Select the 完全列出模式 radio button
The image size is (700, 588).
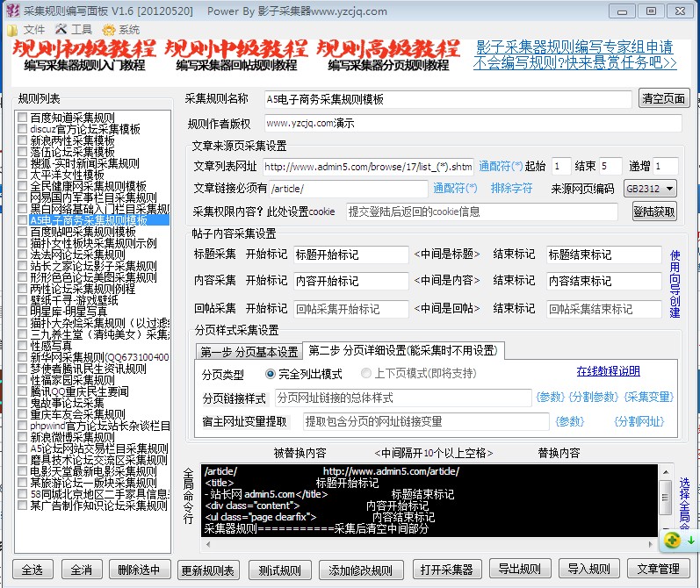271,374
